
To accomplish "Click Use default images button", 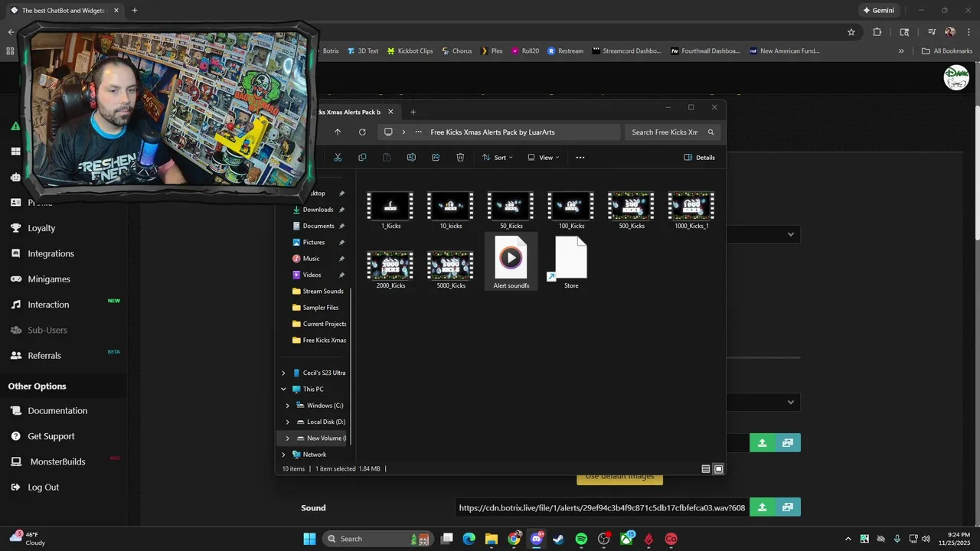I will click(619, 477).
